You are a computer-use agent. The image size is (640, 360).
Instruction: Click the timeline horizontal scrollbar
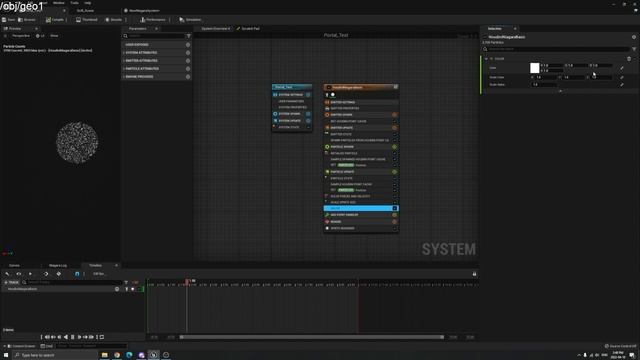(x=311, y=337)
